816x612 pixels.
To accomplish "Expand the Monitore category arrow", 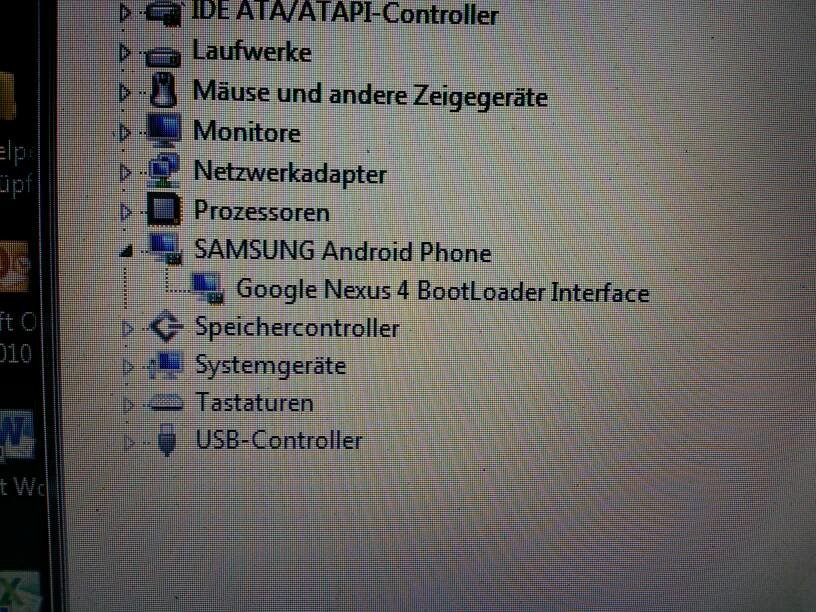I will [x=124, y=132].
